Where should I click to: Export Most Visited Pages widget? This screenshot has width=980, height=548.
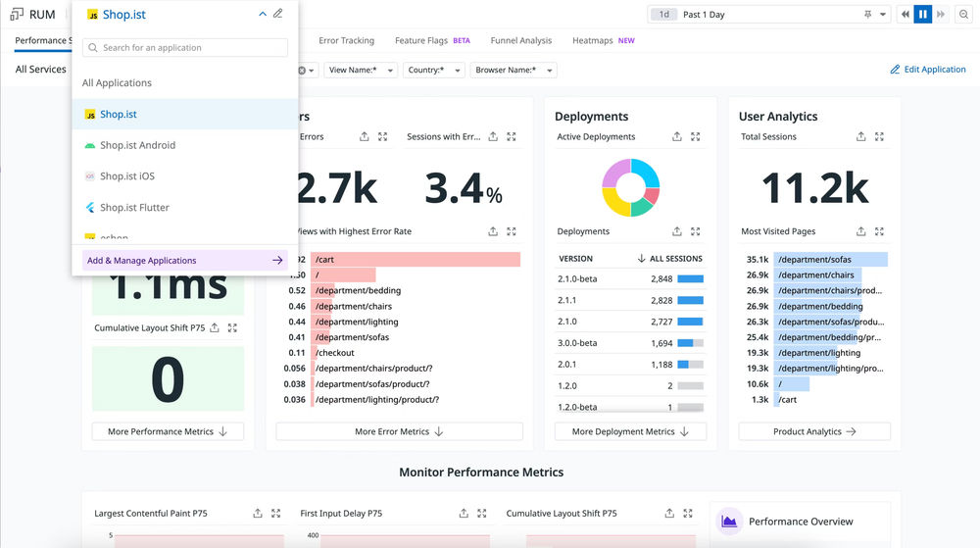tap(861, 231)
